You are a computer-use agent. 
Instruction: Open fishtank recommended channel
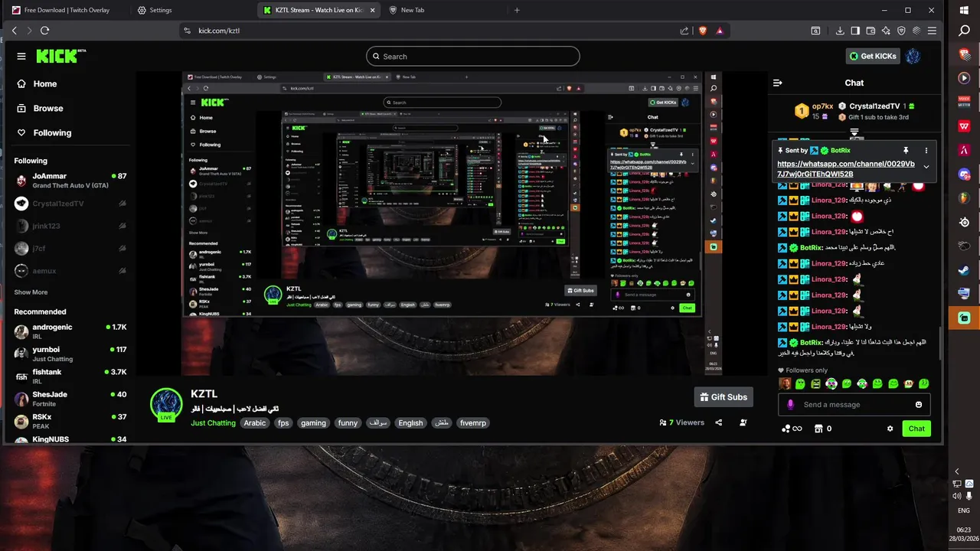pos(70,376)
